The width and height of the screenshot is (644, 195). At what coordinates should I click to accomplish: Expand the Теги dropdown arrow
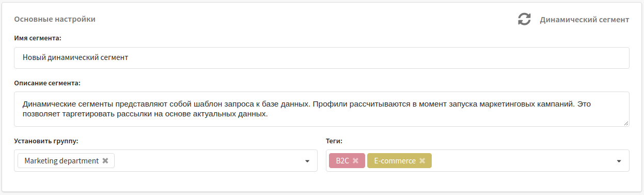pyautogui.click(x=619, y=161)
